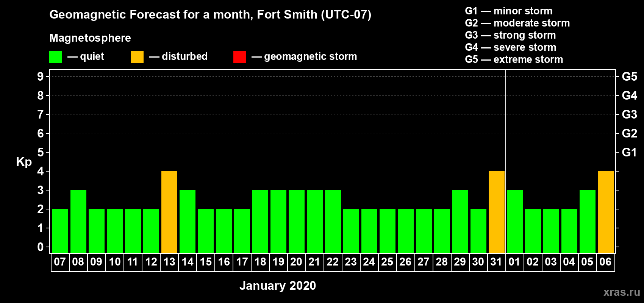
Task: Click the Kp axis value 0
Action: (41, 247)
